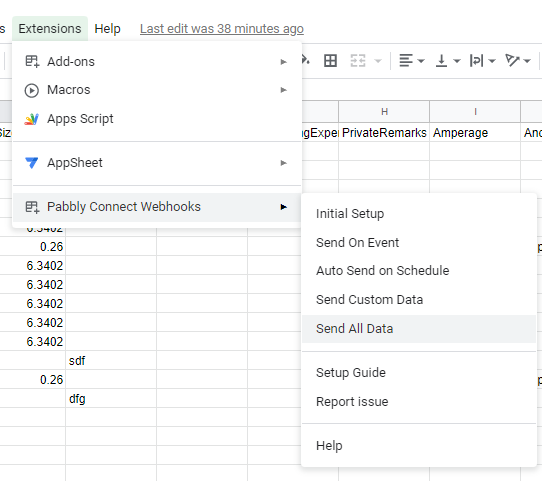Choose Send All Data
This screenshot has width=542, height=481.
(x=419, y=329)
